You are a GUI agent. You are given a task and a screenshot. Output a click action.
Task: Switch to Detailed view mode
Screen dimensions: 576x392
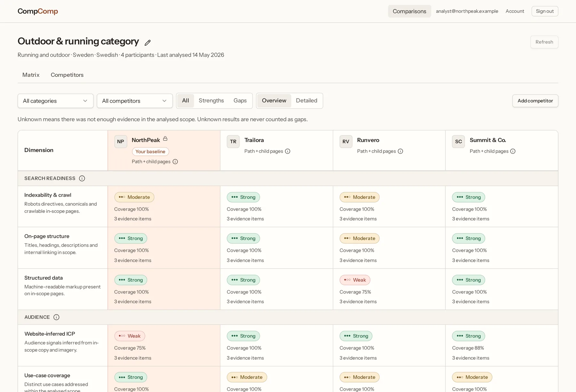[307, 100]
